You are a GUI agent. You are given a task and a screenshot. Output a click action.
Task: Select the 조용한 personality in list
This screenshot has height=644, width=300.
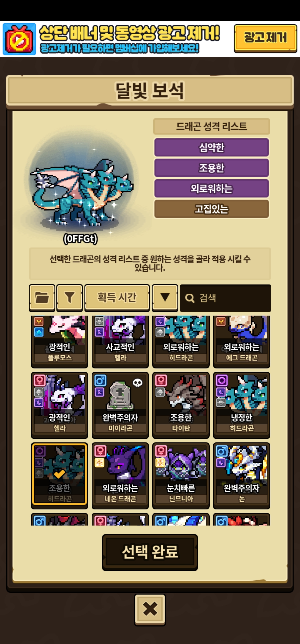point(212,168)
